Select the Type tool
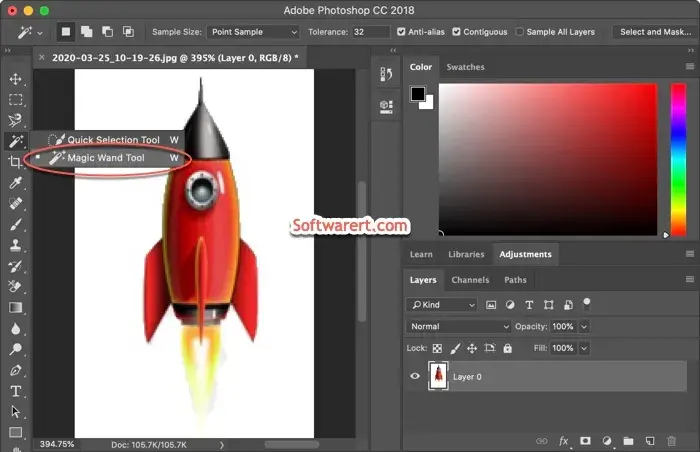Screen dimensions: 700x452 (16, 391)
